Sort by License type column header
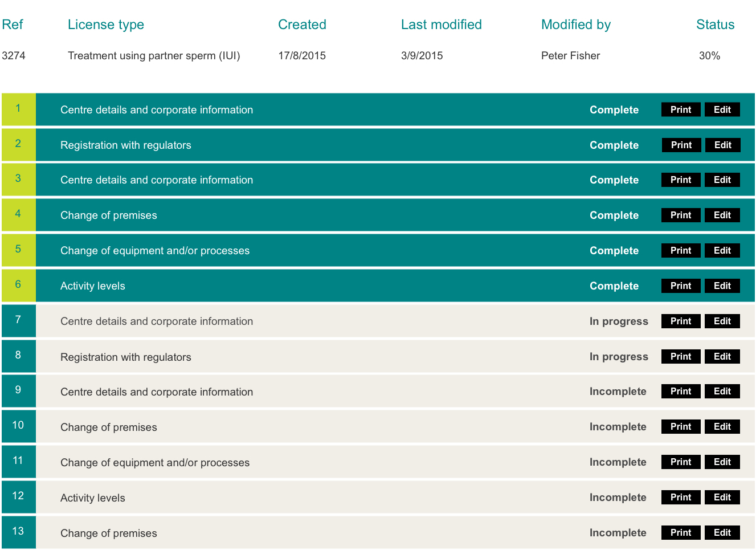Viewport: 756px width, 550px height. pyautogui.click(x=105, y=25)
